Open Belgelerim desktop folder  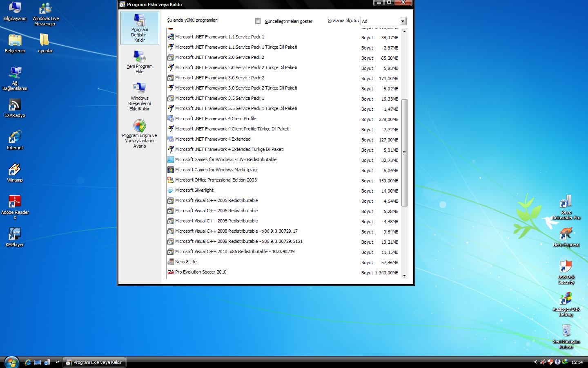point(15,43)
